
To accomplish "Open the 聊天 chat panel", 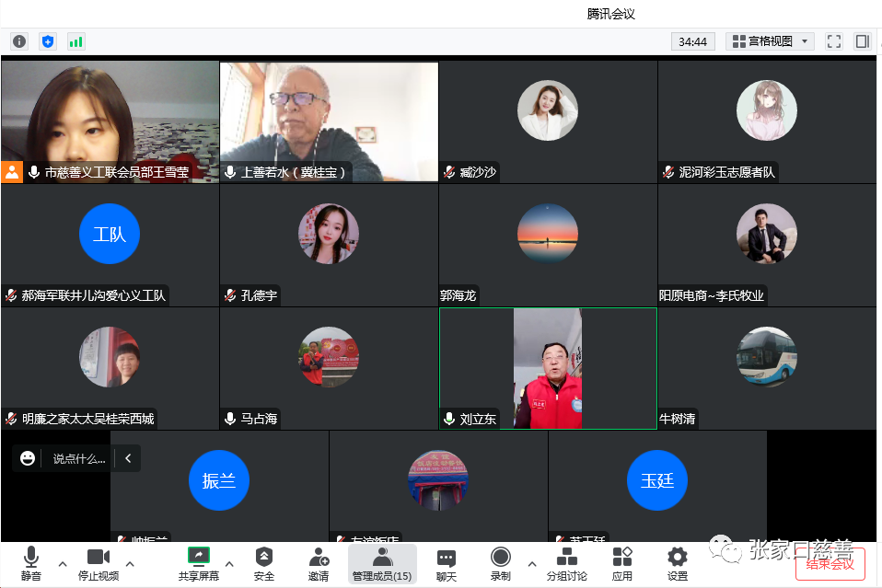I will 447,564.
